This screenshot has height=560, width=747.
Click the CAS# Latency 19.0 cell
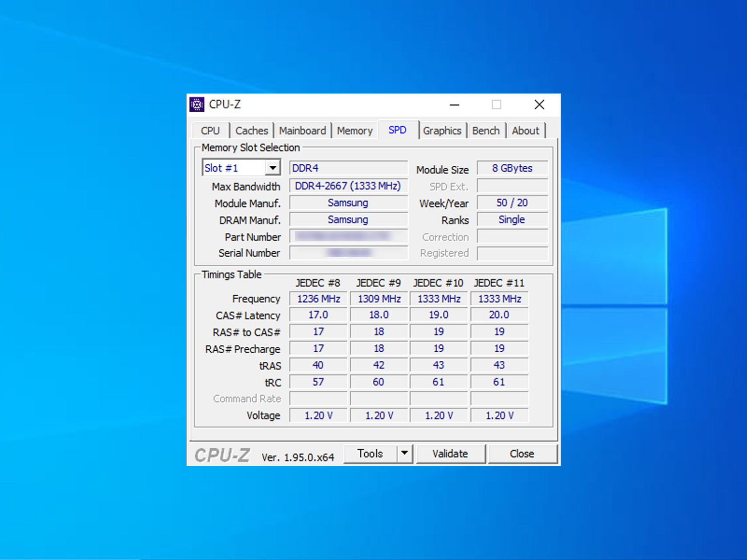pyautogui.click(x=439, y=315)
